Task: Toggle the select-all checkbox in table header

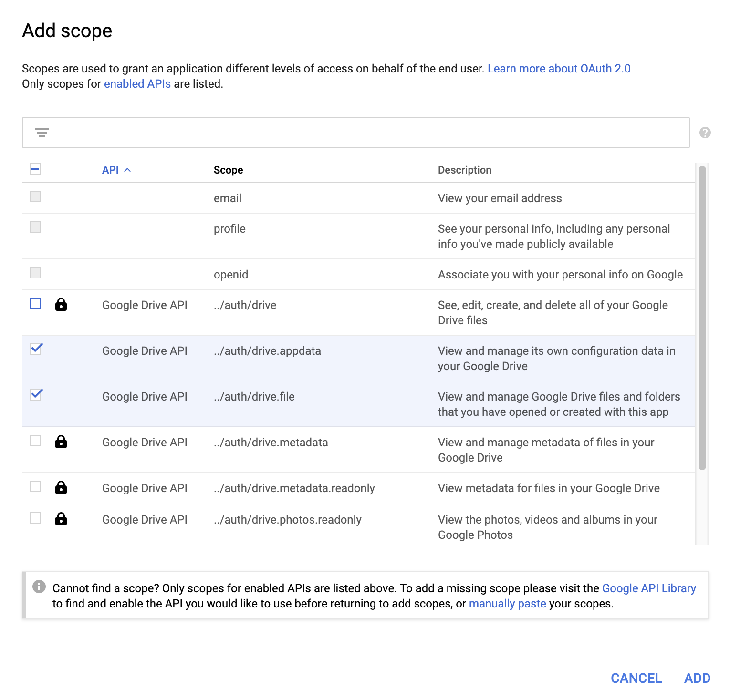Action: (x=35, y=169)
